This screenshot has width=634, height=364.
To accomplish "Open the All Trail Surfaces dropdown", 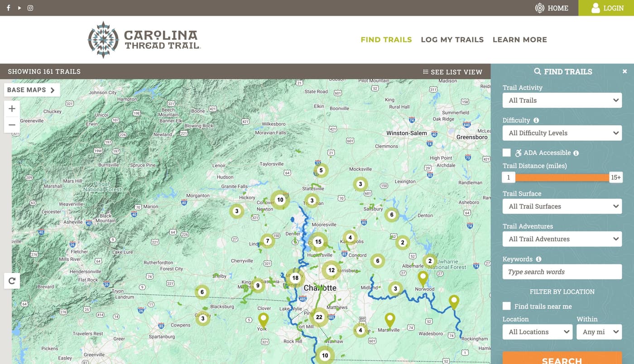I will coord(562,206).
